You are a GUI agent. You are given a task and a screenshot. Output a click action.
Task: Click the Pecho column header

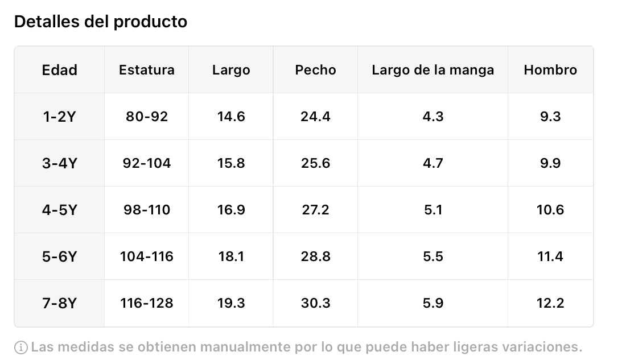point(315,70)
